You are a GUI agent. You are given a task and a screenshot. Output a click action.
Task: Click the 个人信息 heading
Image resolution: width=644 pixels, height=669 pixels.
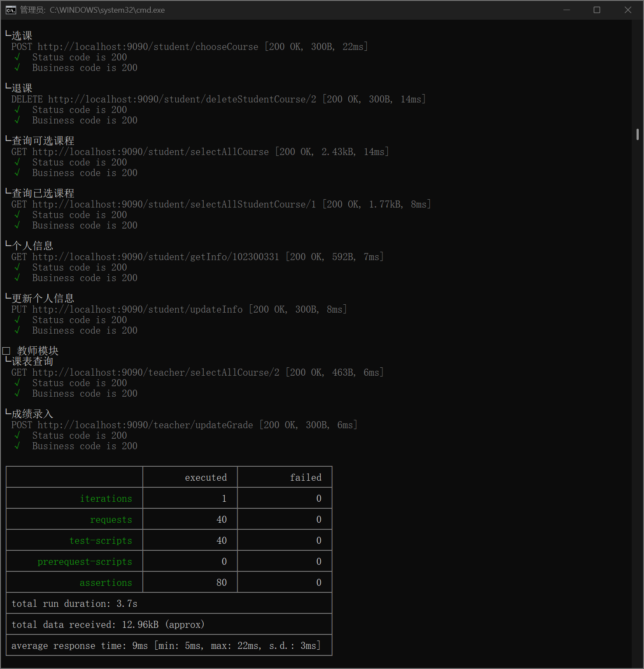point(32,246)
